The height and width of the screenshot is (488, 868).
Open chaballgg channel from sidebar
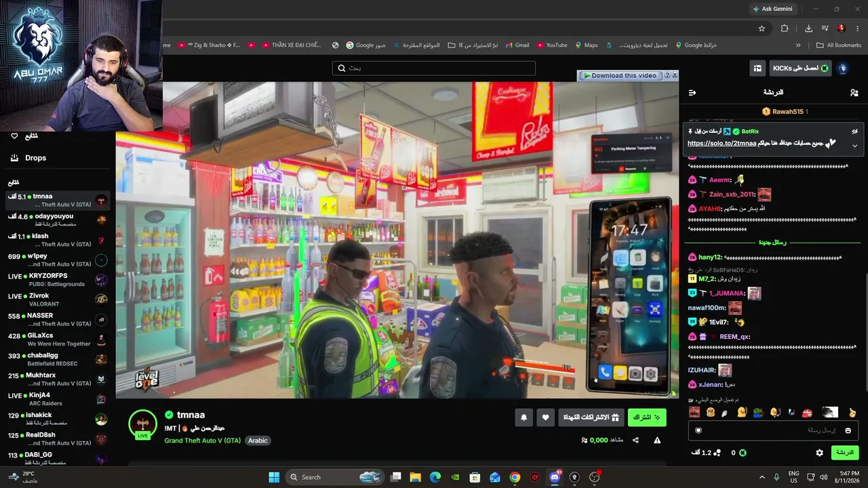(x=58, y=359)
